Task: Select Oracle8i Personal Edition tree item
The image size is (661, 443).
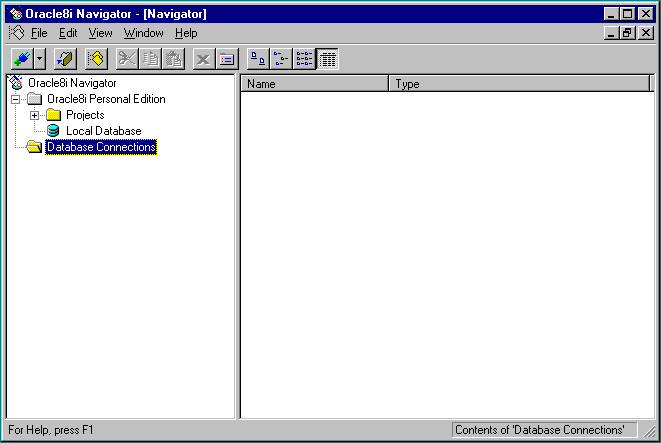Action: 106,99
